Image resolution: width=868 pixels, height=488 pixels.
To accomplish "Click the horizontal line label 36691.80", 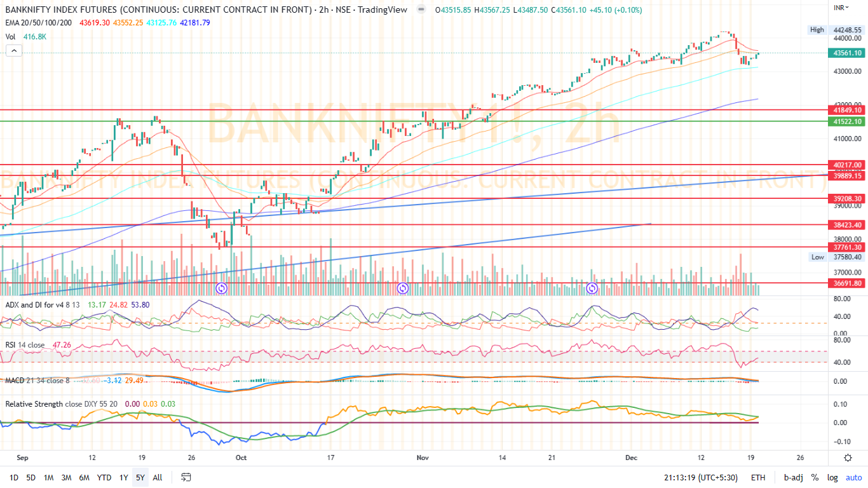I will (x=847, y=283).
